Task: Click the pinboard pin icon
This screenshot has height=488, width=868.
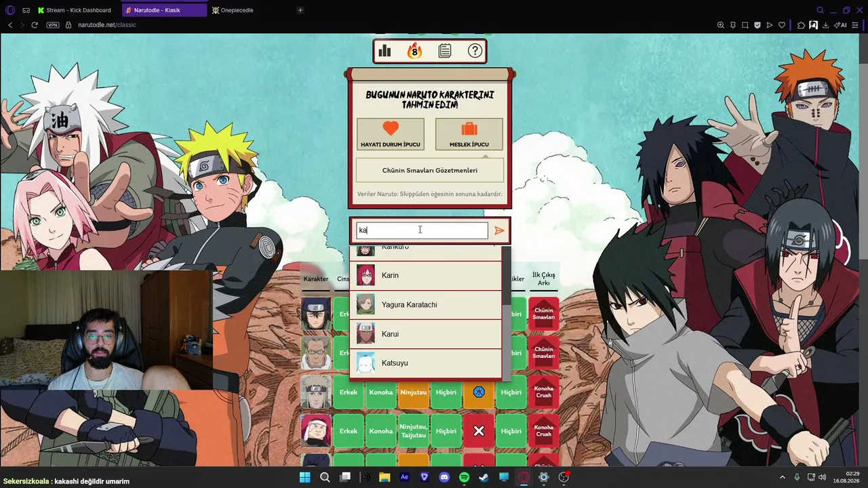Action: 732,25
